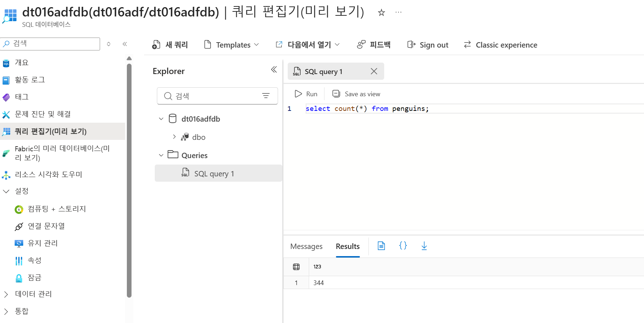The height and width of the screenshot is (323, 644).
Task: Export results as text document icon
Action: 381,246
